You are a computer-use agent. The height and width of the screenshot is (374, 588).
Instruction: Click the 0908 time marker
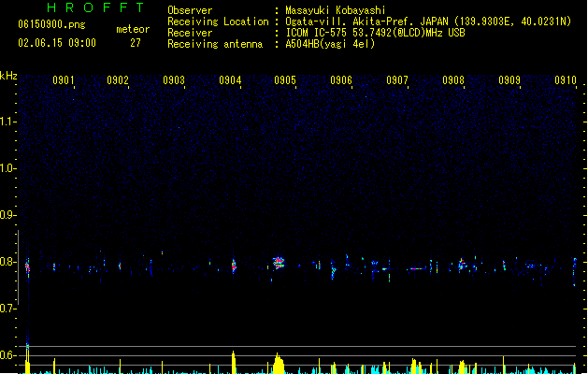[x=453, y=80]
